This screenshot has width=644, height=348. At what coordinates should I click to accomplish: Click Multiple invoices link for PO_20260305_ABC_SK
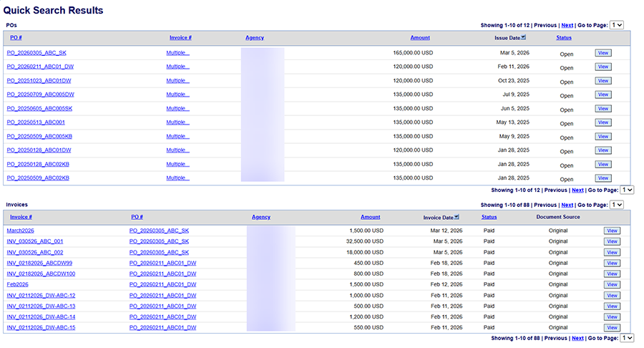[178, 52]
